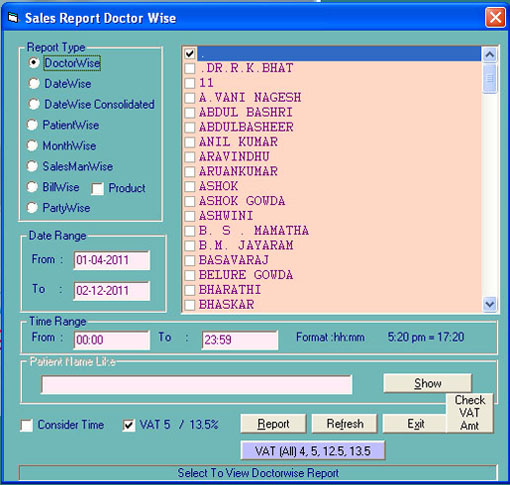Uncheck the VAT 5 / 13.5% checkbox
Image resolution: width=510 pixels, height=485 pixels.
pyautogui.click(x=129, y=425)
